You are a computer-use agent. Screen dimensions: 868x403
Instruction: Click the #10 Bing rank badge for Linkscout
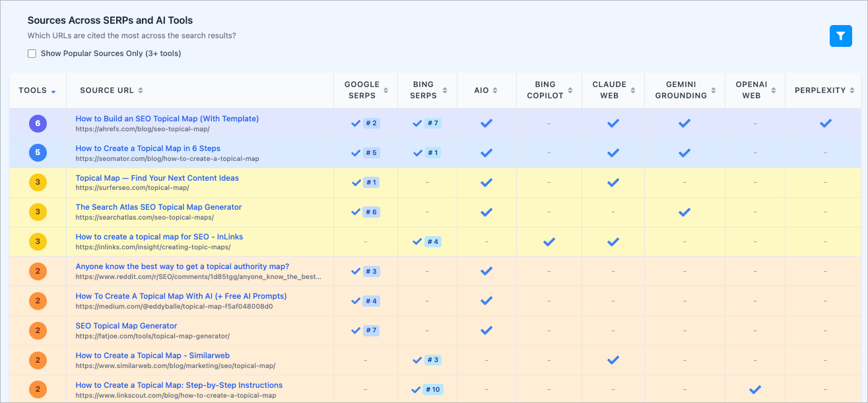pos(433,390)
